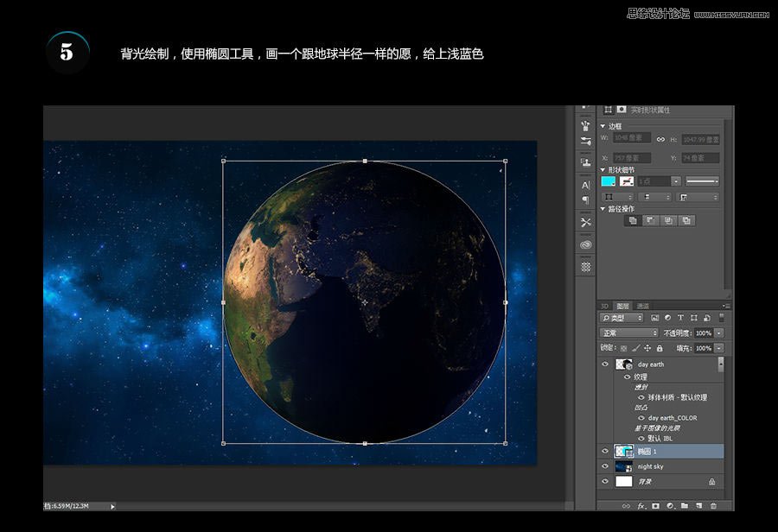Screen dimensions: 778x532
Task: Hide the 椭圆 1 ellipse layer
Action: point(605,451)
